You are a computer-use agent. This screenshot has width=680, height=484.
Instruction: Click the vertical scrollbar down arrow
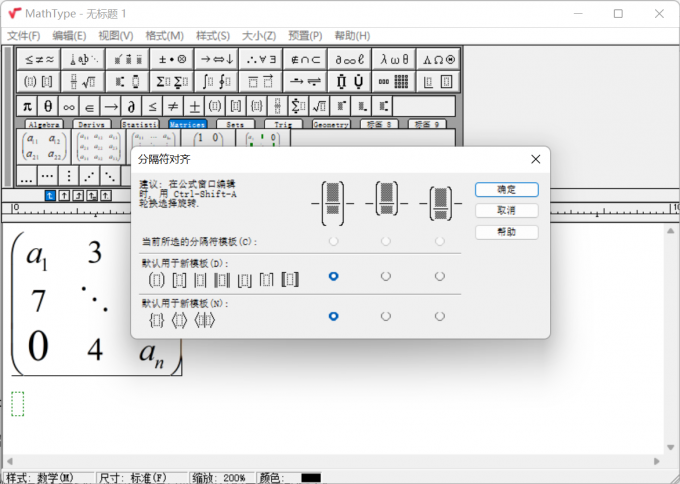[x=670, y=447]
